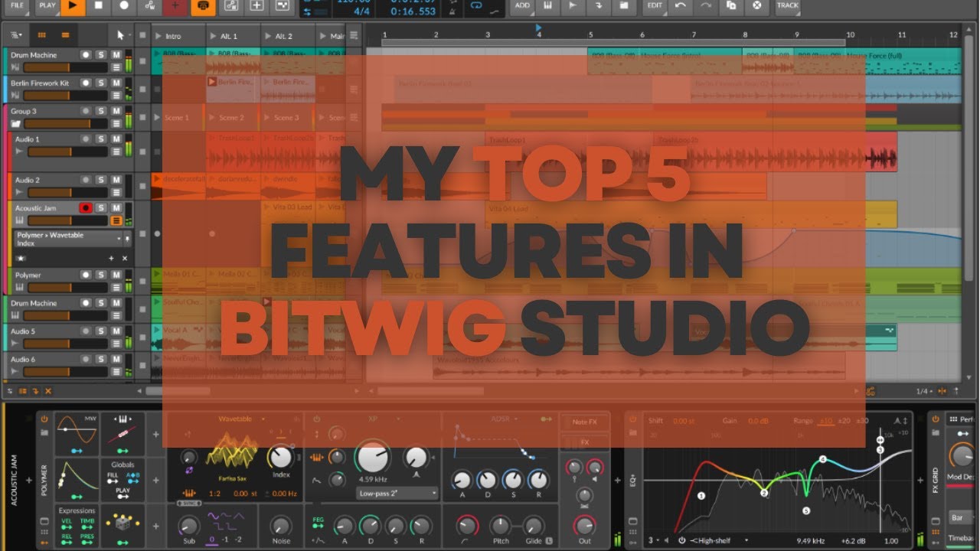980x551 pixels.
Task: Click the Note FX slot button
Action: pyautogui.click(x=584, y=422)
